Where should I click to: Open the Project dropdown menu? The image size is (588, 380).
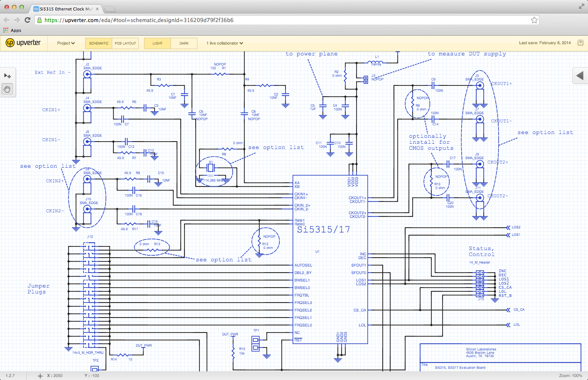click(66, 43)
